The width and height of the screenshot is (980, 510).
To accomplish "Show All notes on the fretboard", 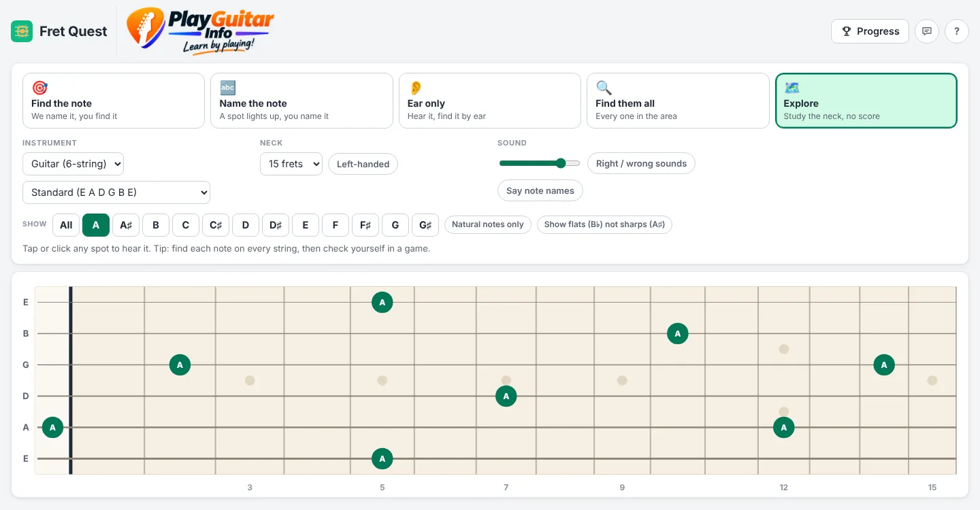I will [66, 225].
